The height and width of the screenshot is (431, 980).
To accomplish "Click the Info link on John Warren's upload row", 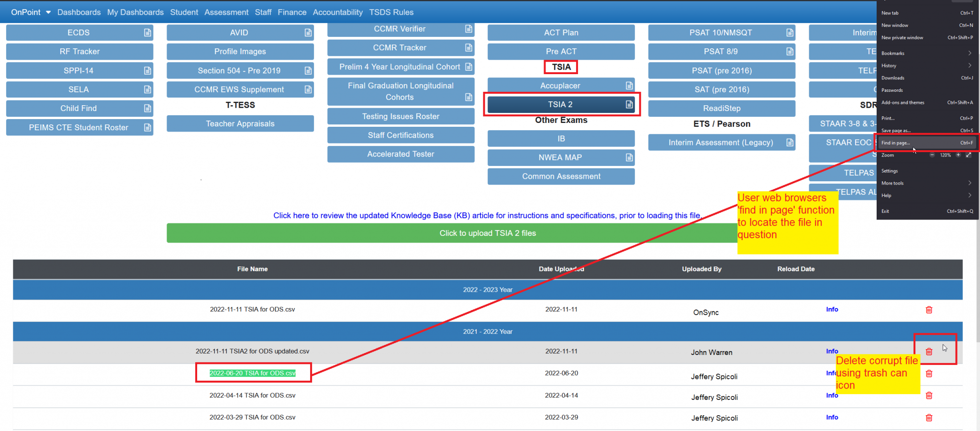I will (832, 351).
